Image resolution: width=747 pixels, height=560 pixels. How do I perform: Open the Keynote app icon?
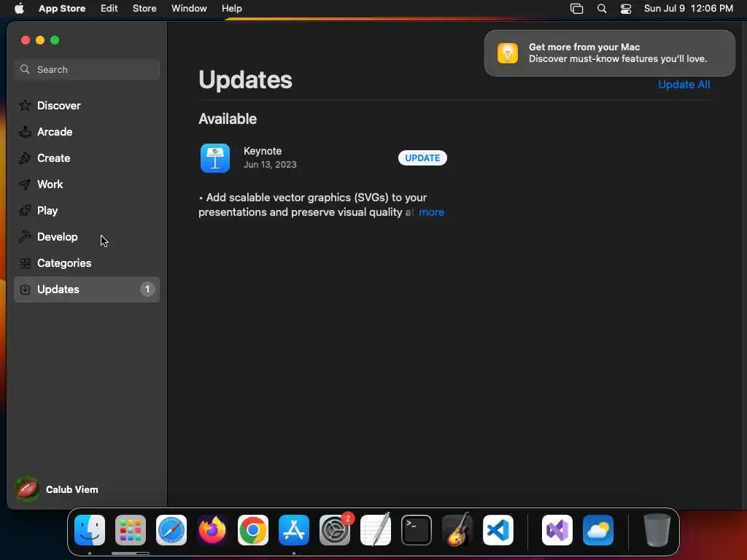tap(215, 158)
